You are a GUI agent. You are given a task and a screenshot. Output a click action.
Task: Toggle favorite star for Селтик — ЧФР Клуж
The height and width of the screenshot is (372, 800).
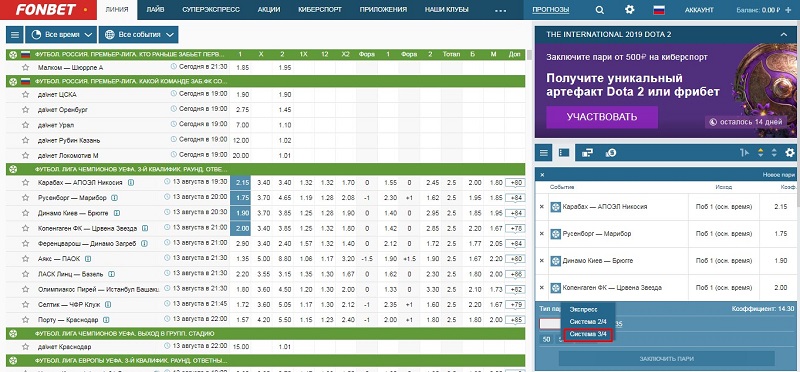pos(26,305)
